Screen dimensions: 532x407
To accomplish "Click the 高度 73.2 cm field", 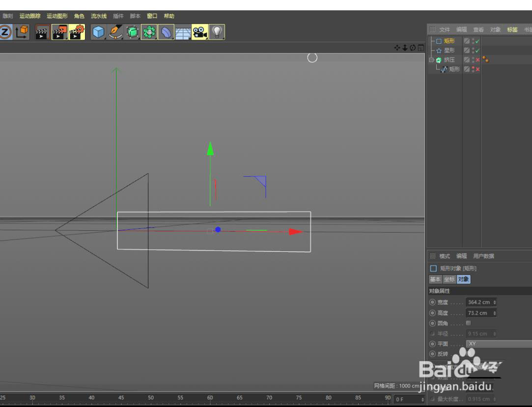I will pos(481,313).
